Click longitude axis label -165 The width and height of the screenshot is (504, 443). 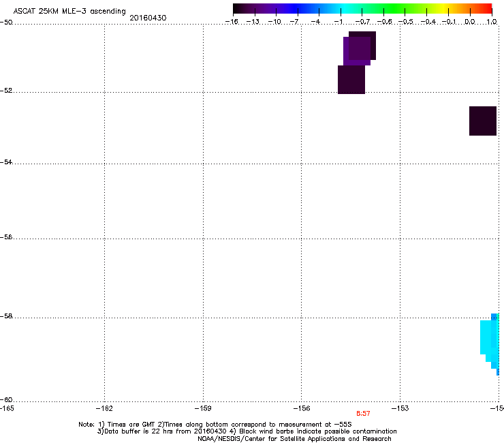[6, 408]
